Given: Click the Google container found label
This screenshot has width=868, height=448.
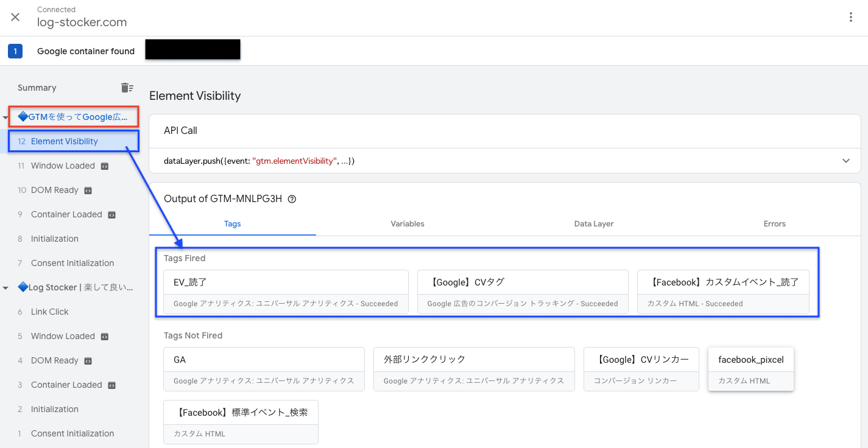Looking at the screenshot, I should coord(86,51).
